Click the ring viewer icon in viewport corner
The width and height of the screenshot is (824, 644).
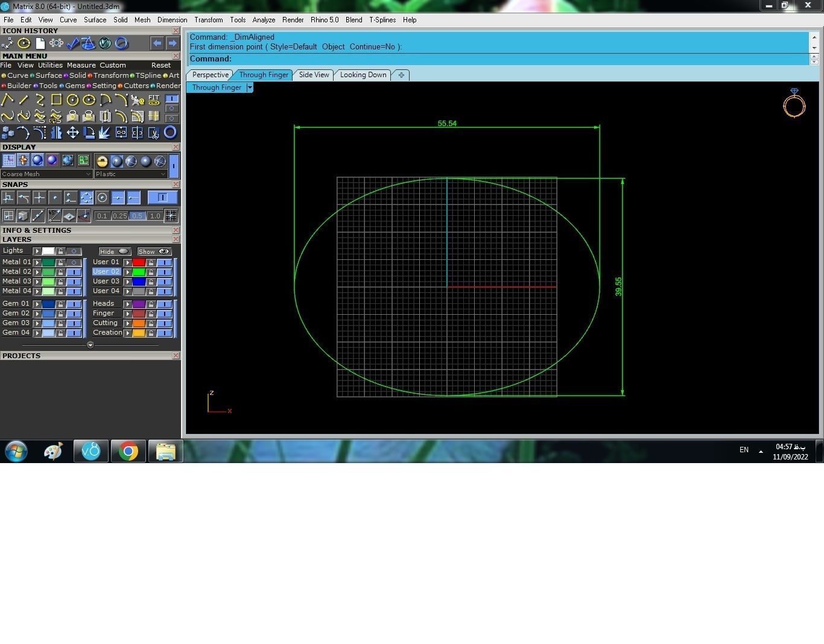794,103
